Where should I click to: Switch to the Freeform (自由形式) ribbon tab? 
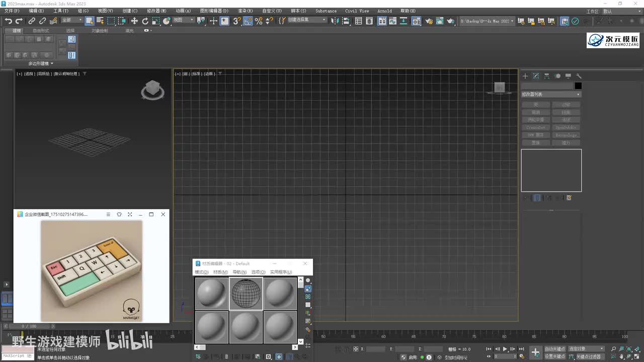[41, 31]
